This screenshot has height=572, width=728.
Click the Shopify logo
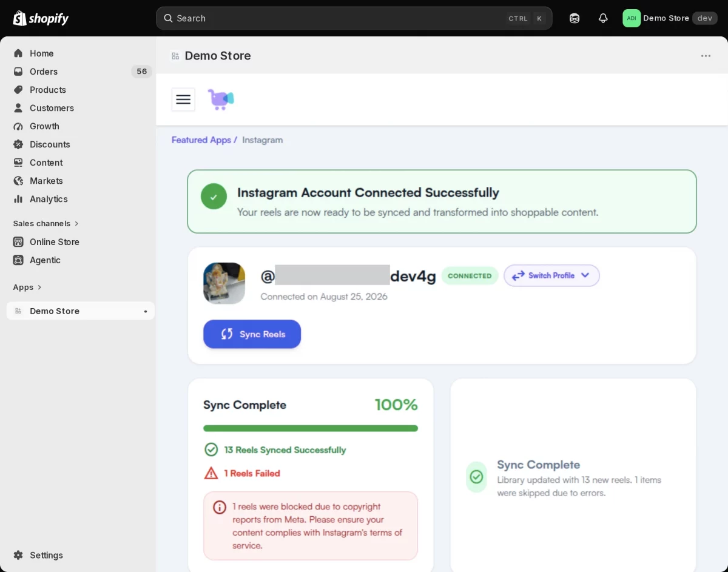tap(41, 18)
